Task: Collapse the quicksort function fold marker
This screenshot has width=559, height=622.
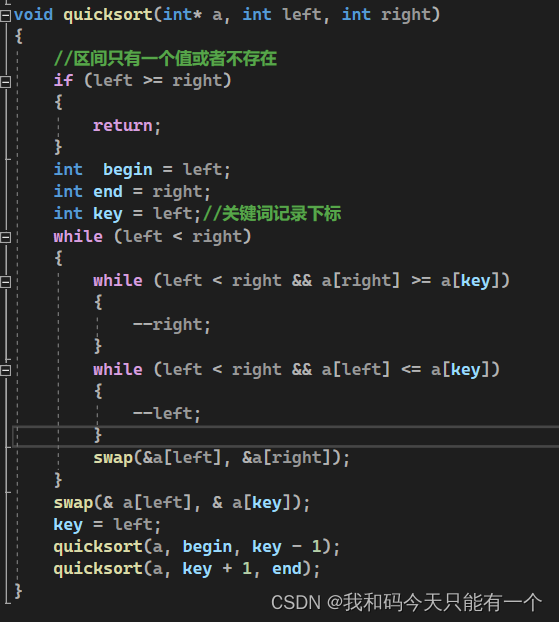Action: pos(6,16)
